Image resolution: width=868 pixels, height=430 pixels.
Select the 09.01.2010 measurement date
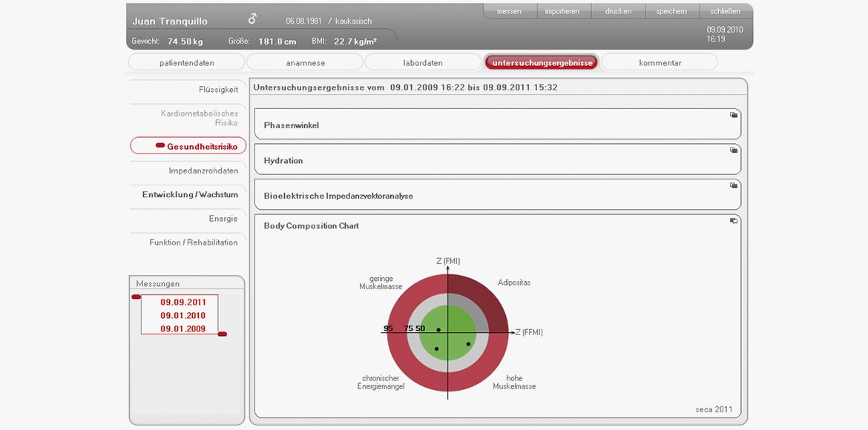tap(183, 316)
